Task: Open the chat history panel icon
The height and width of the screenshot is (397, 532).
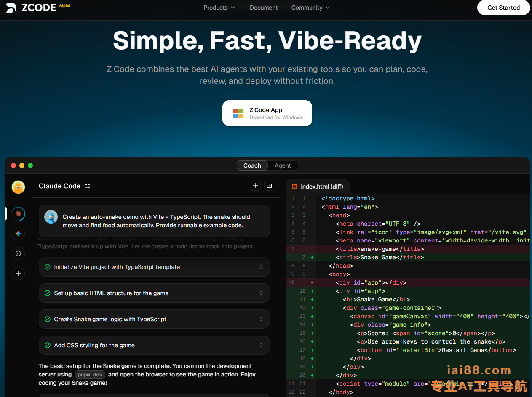Action: coord(269,186)
